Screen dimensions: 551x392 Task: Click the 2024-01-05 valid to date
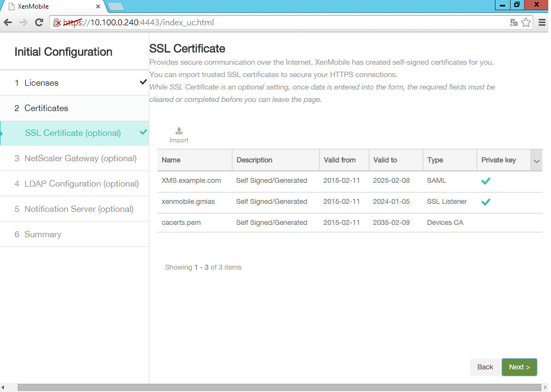tap(391, 202)
